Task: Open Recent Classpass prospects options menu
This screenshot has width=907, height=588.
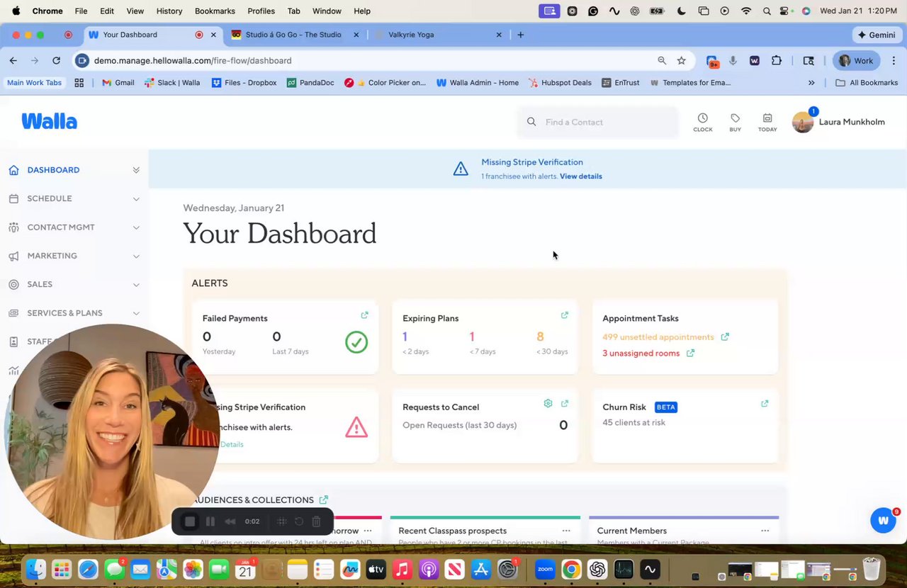Action: pos(566,531)
